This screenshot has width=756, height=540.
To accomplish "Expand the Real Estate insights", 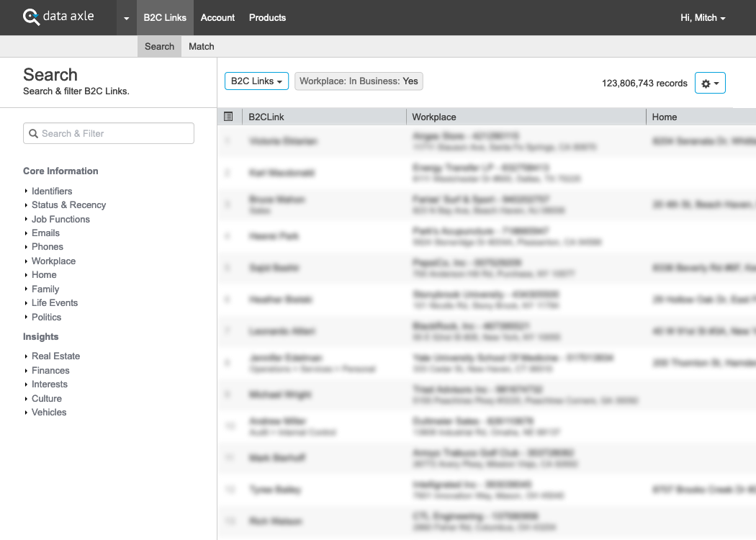I will click(x=55, y=356).
